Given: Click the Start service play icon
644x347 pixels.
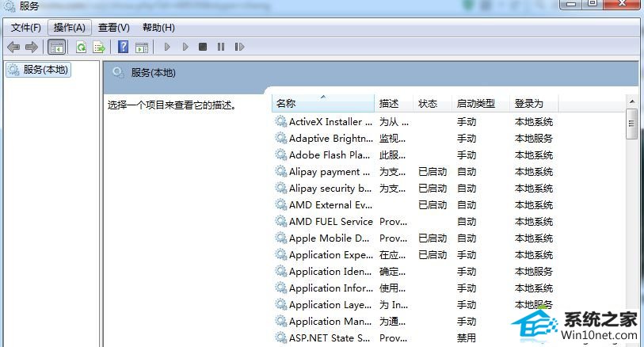Looking at the screenshot, I should [x=167, y=47].
